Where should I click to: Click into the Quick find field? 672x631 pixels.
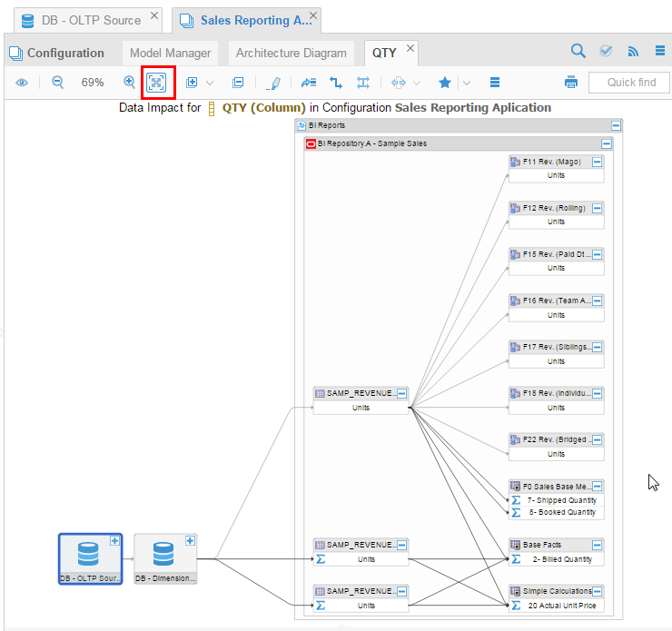pyautogui.click(x=629, y=83)
